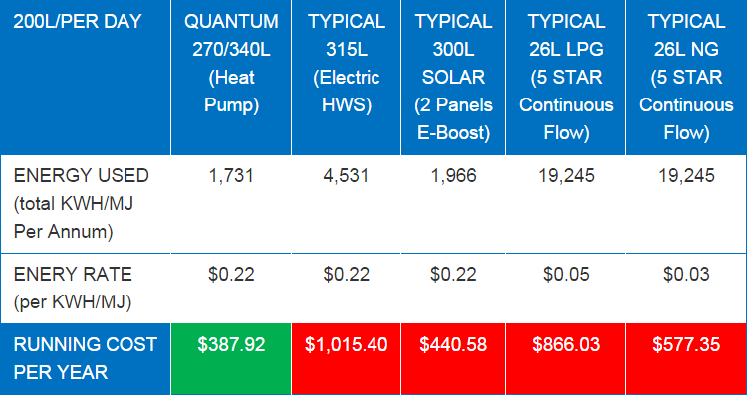Select the red $1,015.40 cost cell
748x395 pixels.
pos(346,359)
